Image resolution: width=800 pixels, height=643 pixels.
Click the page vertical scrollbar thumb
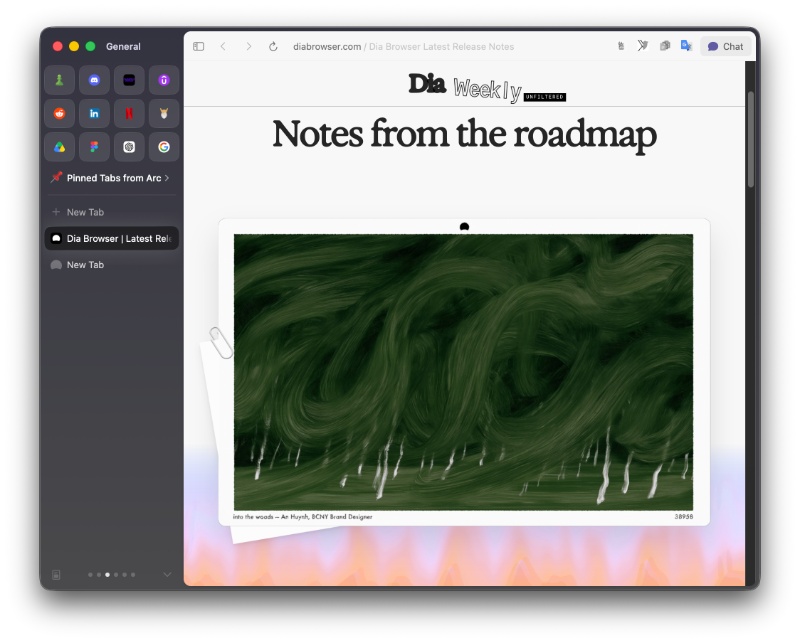(751, 139)
